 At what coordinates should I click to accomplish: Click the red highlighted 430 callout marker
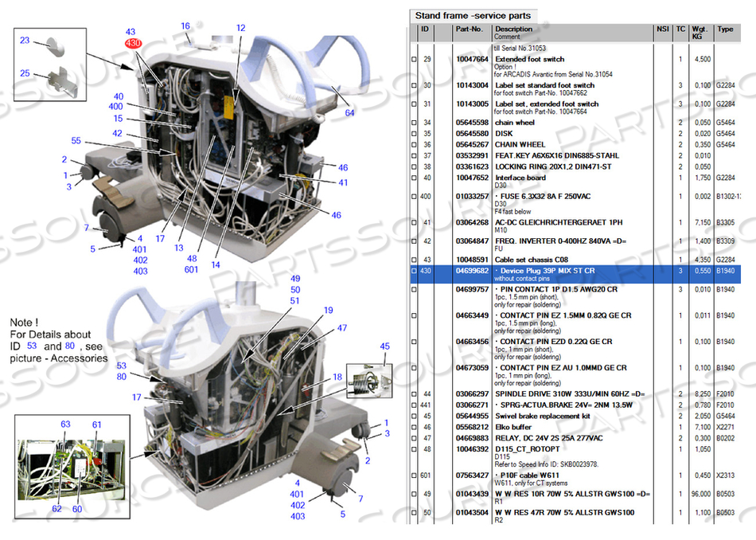[134, 43]
